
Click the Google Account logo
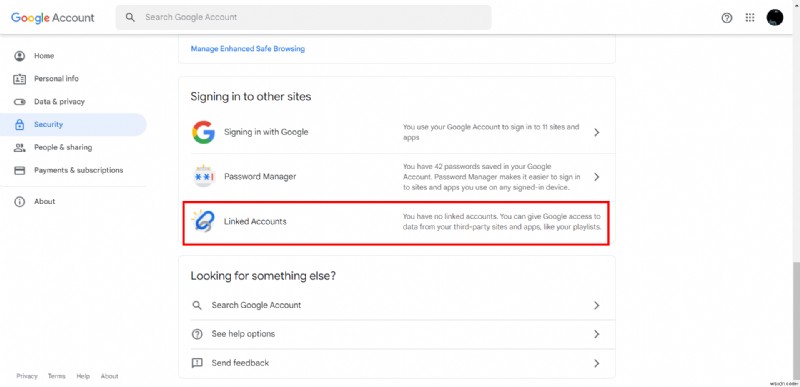53,17
